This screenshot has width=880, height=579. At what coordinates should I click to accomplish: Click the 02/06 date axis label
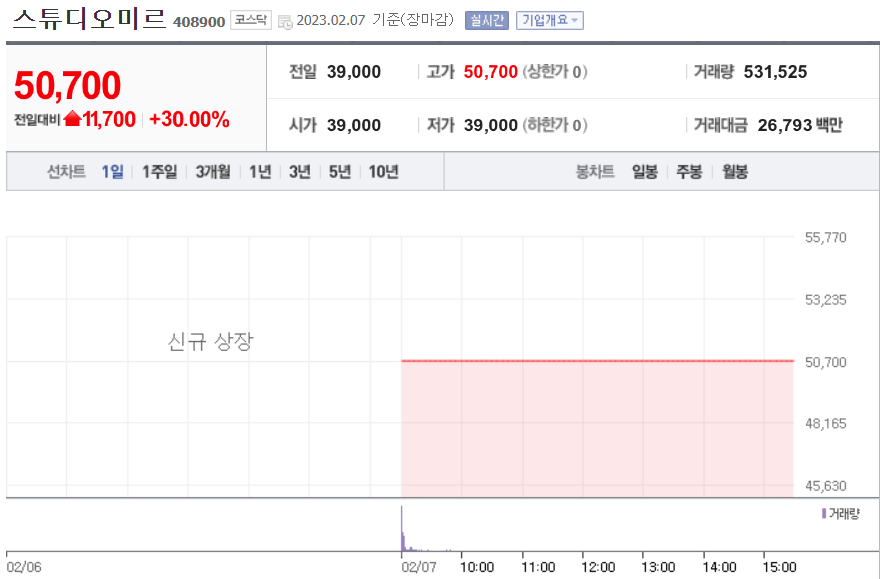24,567
